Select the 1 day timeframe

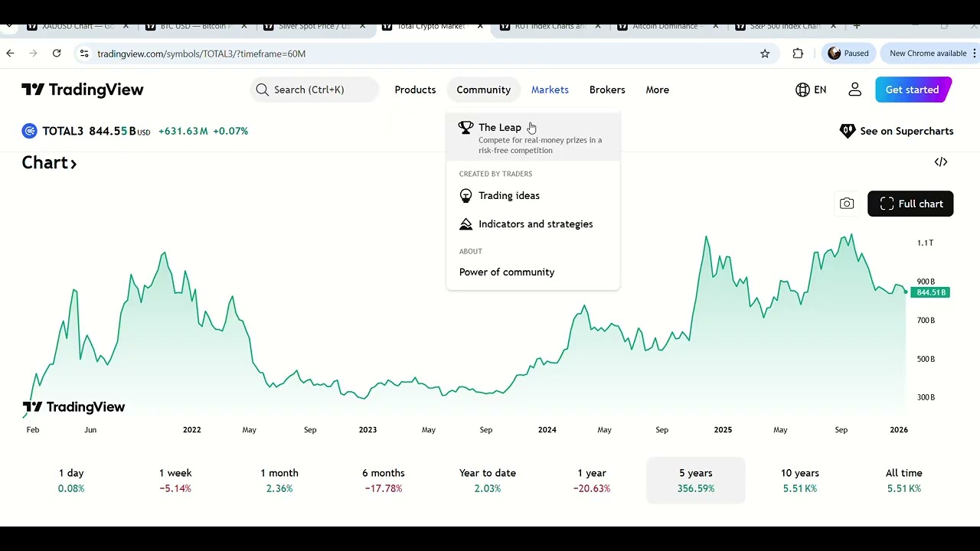[x=71, y=481]
